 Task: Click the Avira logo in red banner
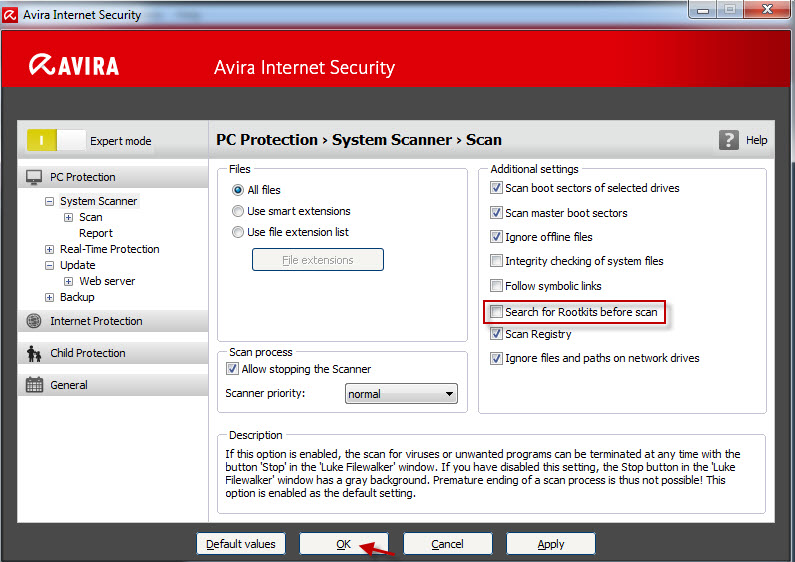point(74,65)
